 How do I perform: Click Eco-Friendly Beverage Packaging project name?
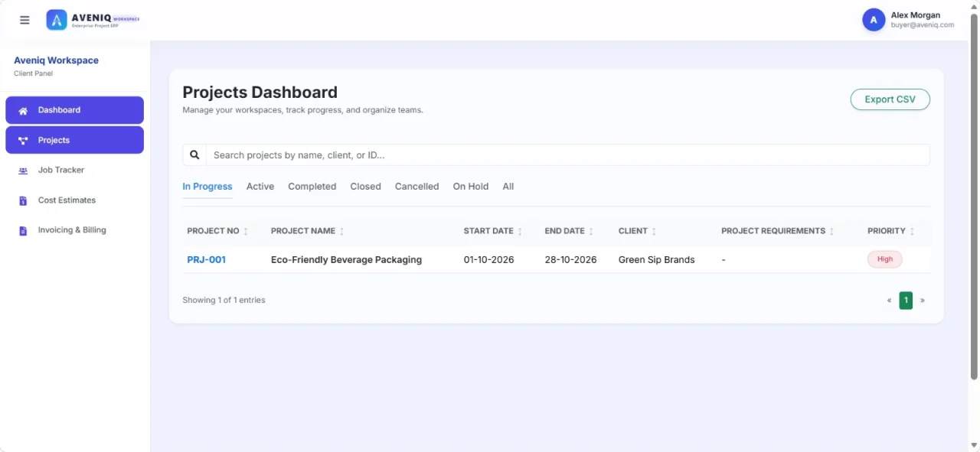pyautogui.click(x=346, y=260)
